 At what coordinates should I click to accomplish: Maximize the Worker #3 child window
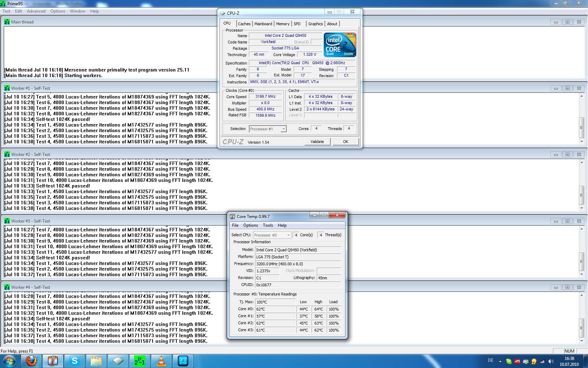tap(567, 221)
